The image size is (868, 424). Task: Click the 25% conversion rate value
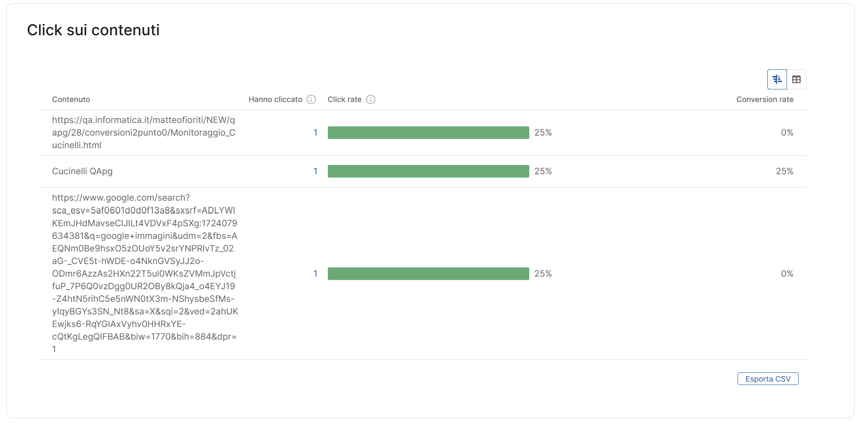tap(784, 171)
